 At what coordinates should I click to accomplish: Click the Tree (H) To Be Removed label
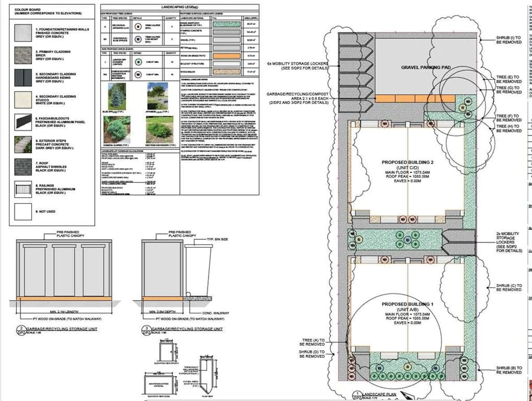[509, 129]
